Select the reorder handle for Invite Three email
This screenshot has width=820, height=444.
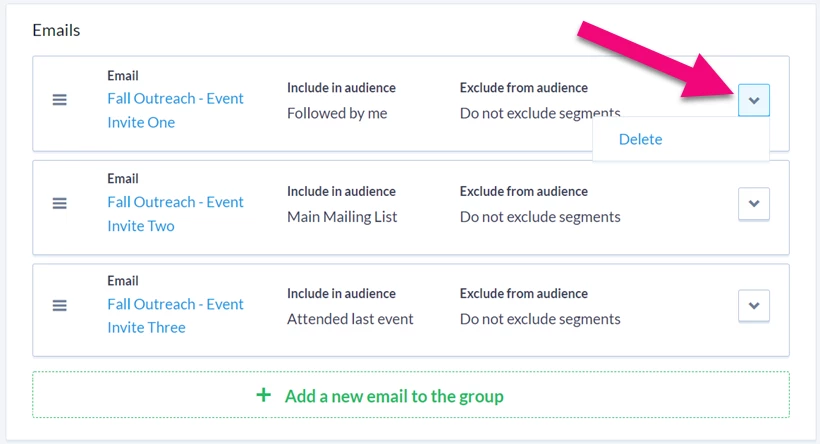pyautogui.click(x=60, y=305)
